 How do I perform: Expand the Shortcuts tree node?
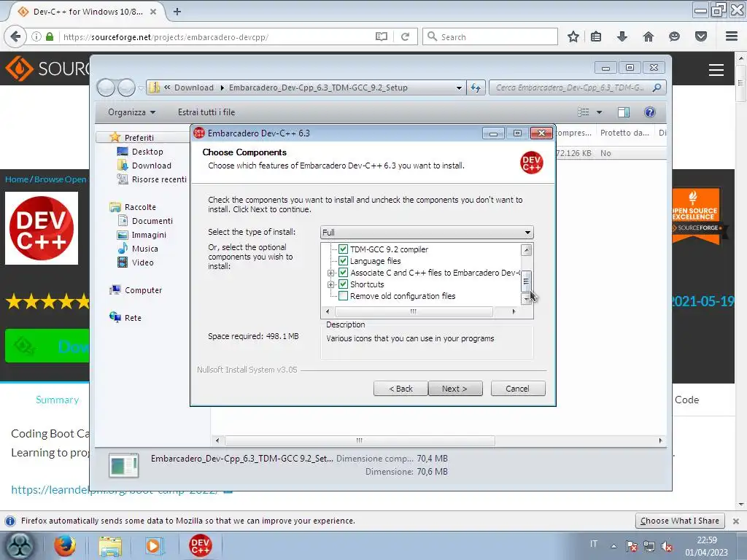pos(330,285)
